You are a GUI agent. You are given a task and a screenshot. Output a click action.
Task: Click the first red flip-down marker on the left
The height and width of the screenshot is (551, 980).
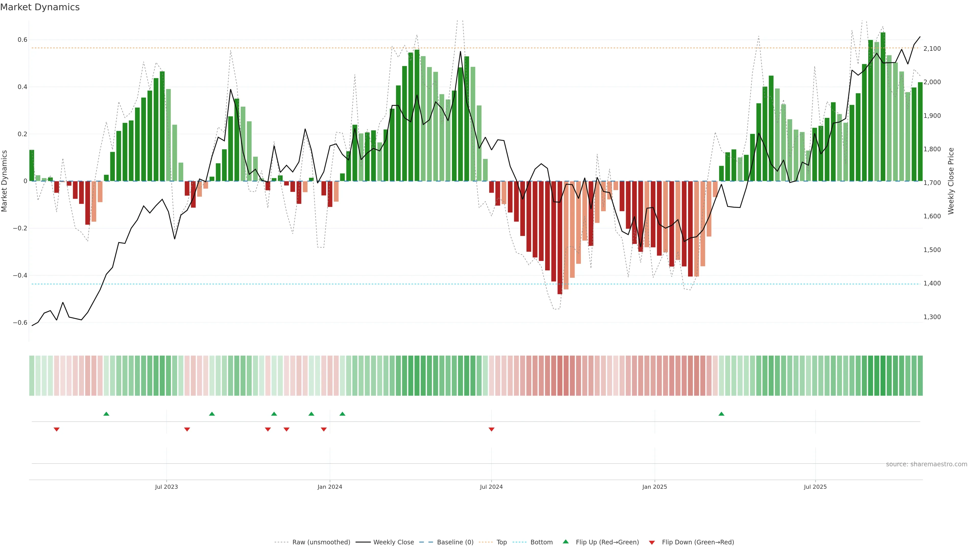pyautogui.click(x=57, y=429)
